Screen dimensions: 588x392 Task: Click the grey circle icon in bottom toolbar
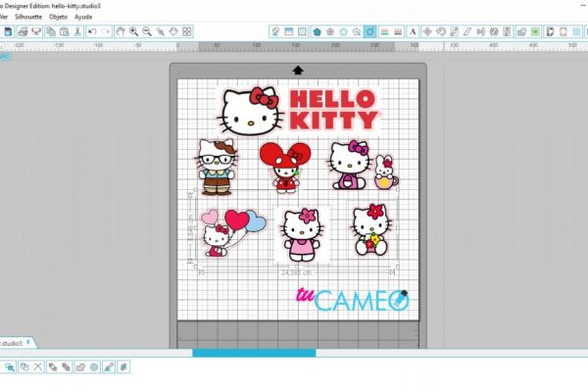pyautogui.click(x=94, y=367)
